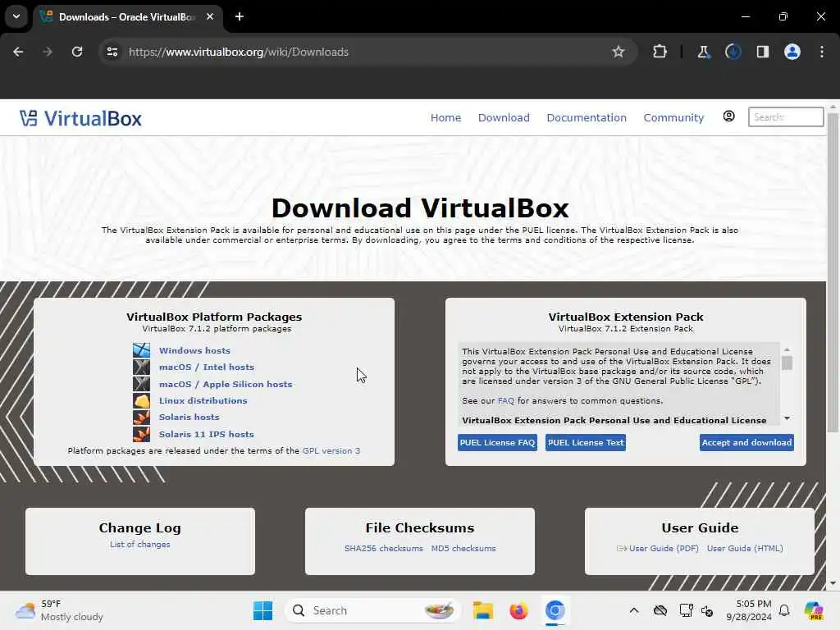Click the PUEL License Text button
The width and height of the screenshot is (840, 630).
coord(586,442)
